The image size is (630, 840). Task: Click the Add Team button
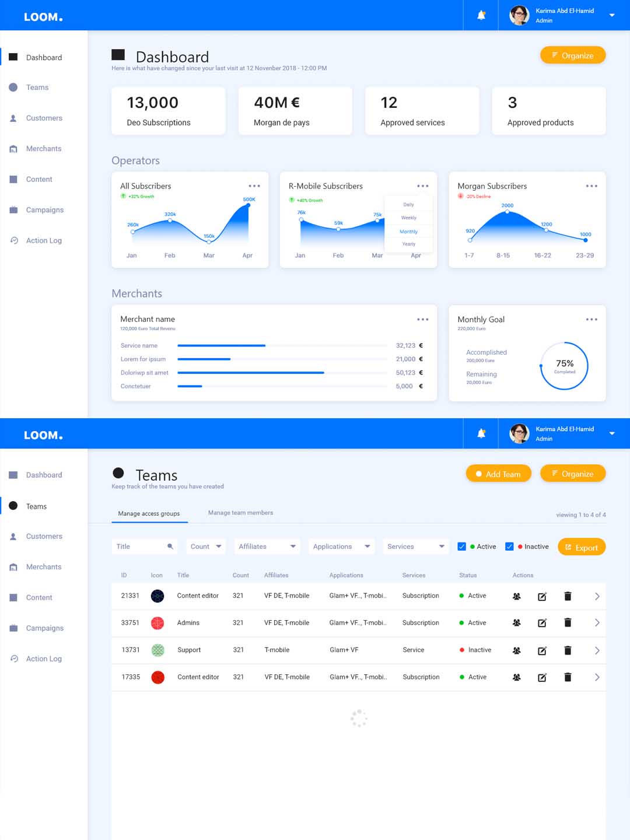[498, 474]
